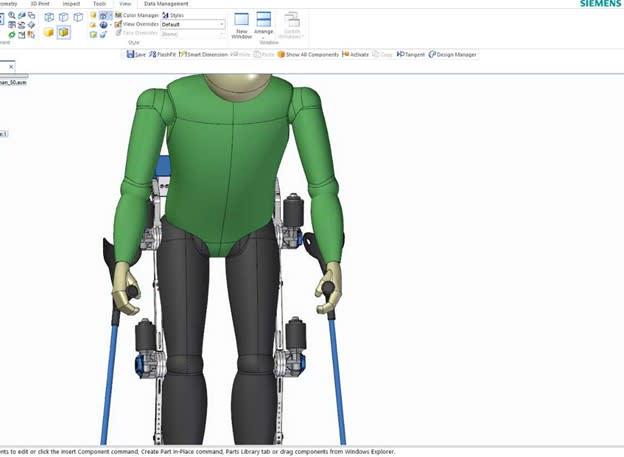Click the green refresh icon in ribbon
Image resolution: width=624 pixels, height=457 pixels.
click(x=12, y=35)
